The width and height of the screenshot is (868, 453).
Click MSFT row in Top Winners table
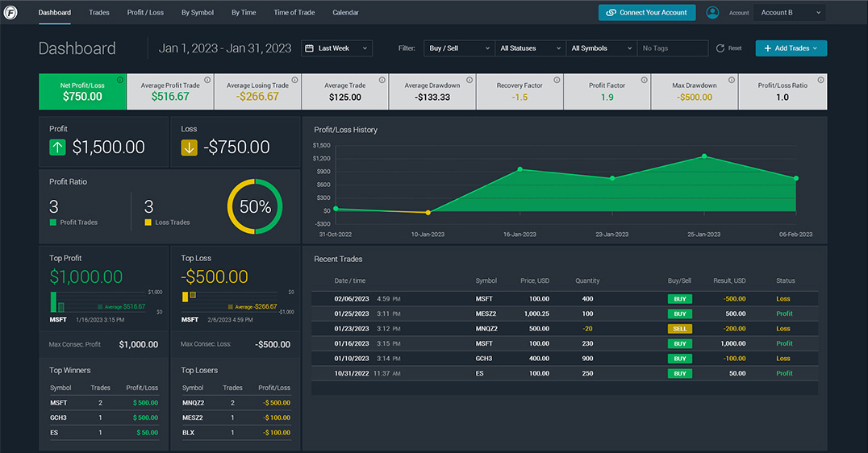click(x=104, y=403)
